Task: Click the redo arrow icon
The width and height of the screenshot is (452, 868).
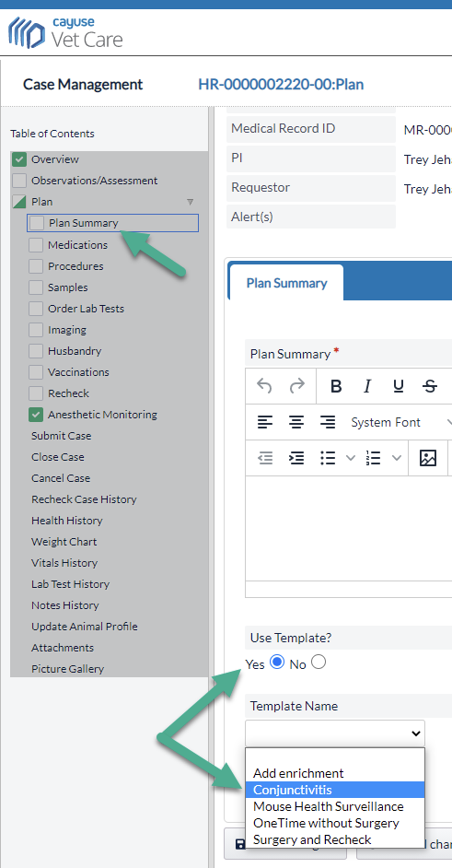Action: 297,386
